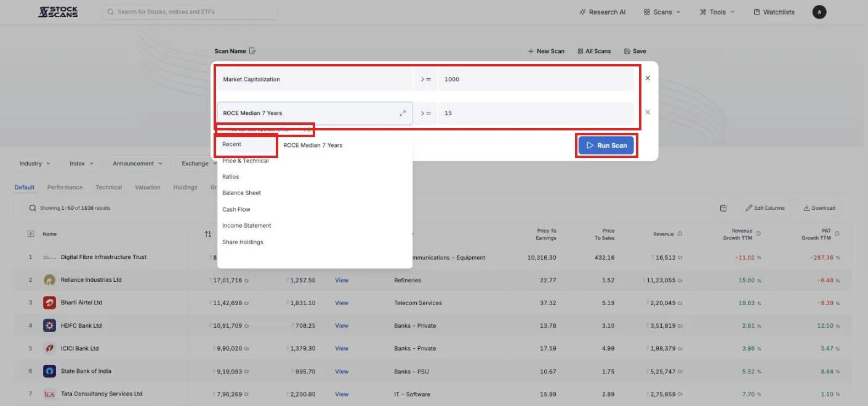868x406 pixels.
Task: Open the Stock Scans logo home
Action: 58,12
